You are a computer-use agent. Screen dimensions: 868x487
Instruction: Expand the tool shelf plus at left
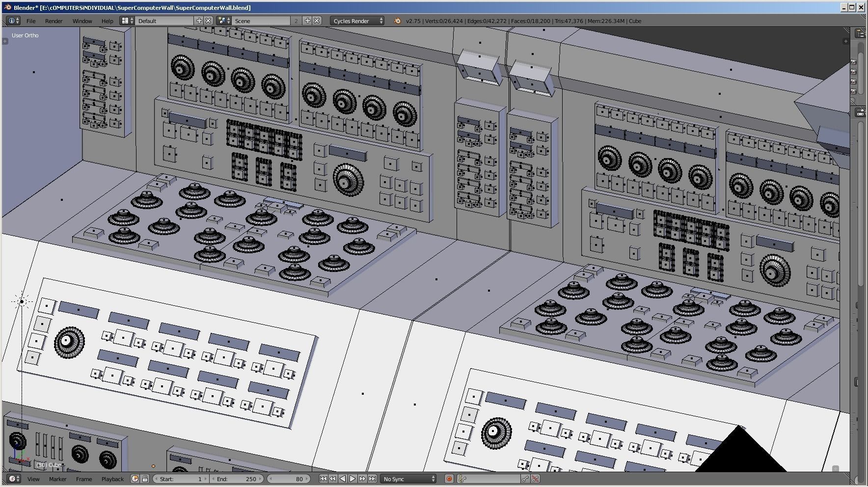click(5, 41)
